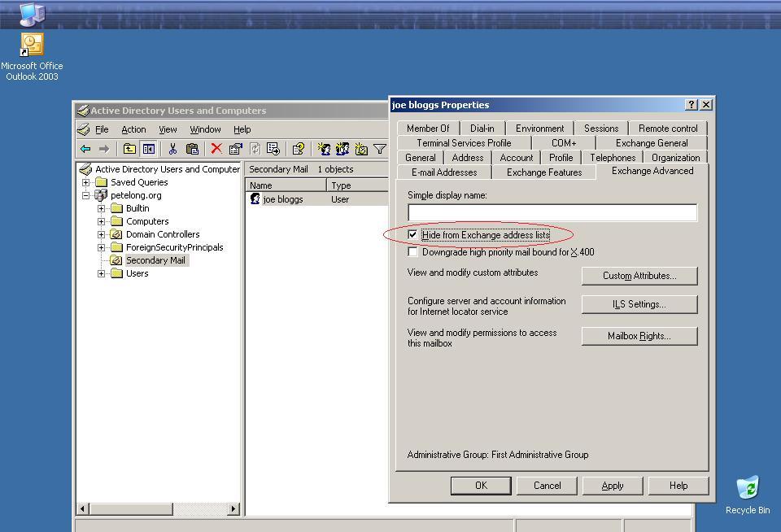Open the Window menu
The image size is (781, 532).
[x=205, y=129]
